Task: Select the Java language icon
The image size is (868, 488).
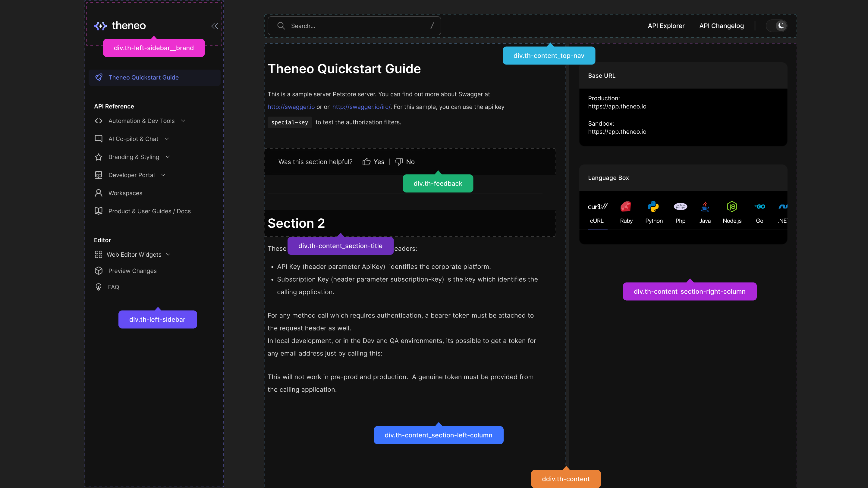Action: pos(705,206)
